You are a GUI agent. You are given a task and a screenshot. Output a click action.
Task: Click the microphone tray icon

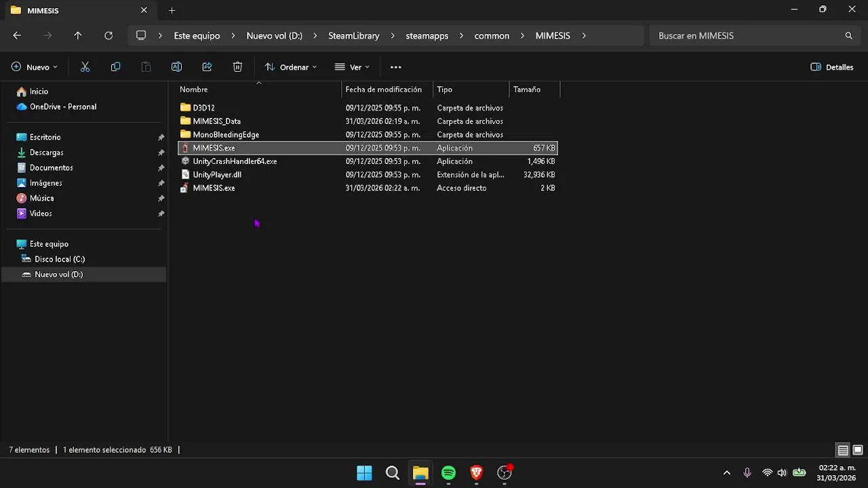pos(747,473)
